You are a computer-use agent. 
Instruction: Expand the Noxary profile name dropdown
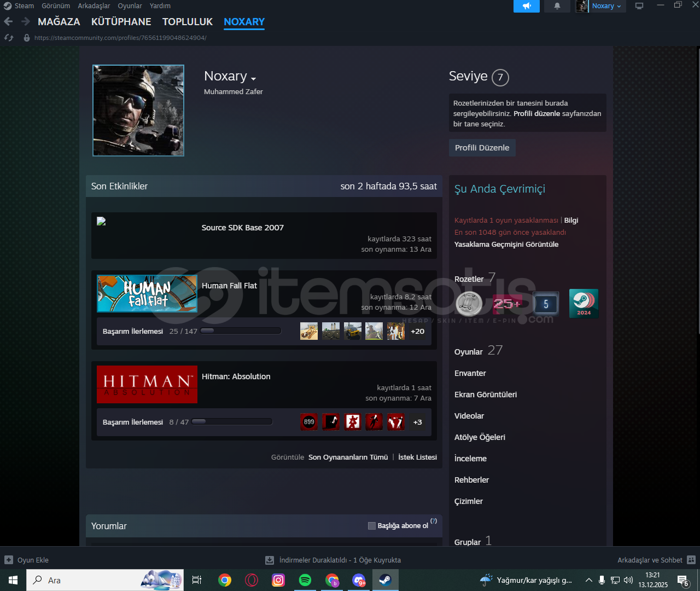[253, 78]
